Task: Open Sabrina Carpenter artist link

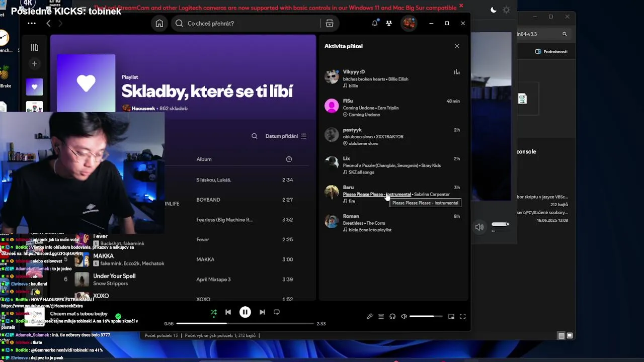Action: (x=432, y=195)
